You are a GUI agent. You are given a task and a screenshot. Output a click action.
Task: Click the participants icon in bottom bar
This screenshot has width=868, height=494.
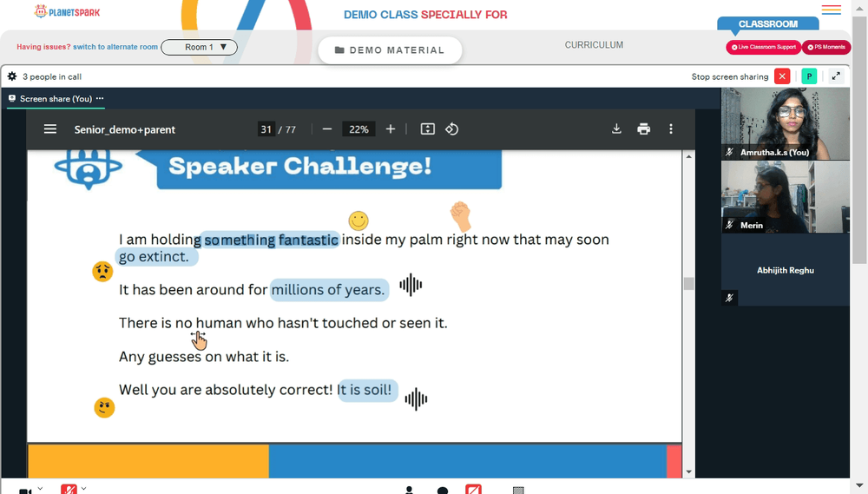click(x=409, y=491)
